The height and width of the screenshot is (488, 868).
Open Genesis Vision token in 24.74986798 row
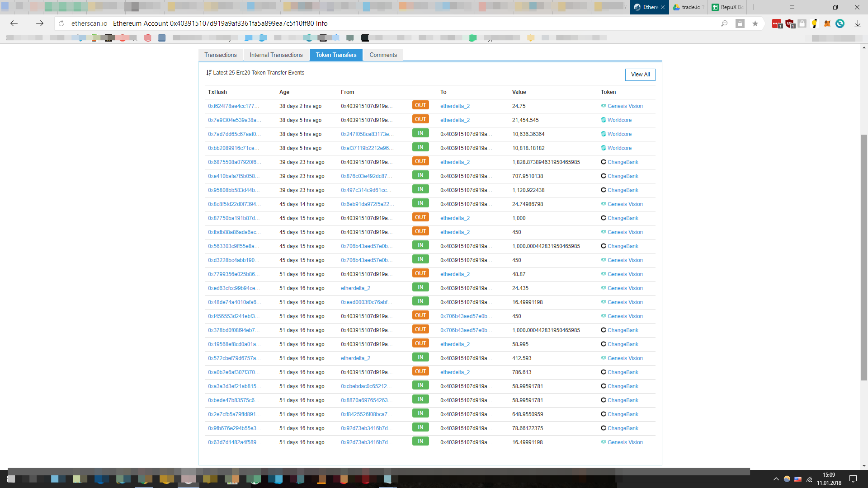(x=625, y=204)
